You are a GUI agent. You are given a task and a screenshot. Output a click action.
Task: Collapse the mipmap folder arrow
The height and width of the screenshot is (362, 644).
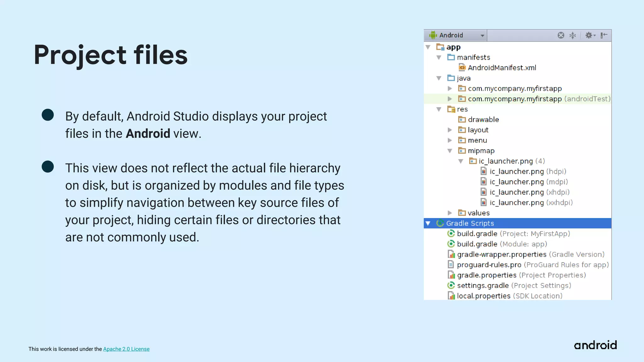450,151
